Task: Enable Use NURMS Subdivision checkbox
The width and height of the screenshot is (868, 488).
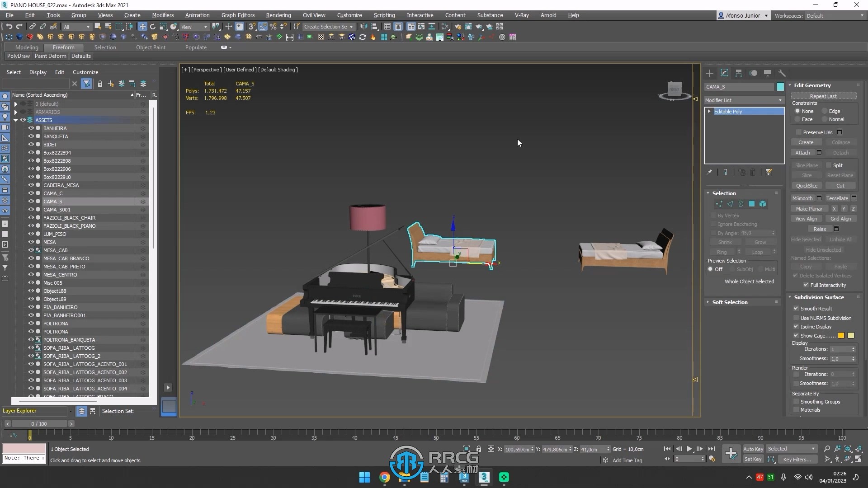Action: pyautogui.click(x=795, y=318)
